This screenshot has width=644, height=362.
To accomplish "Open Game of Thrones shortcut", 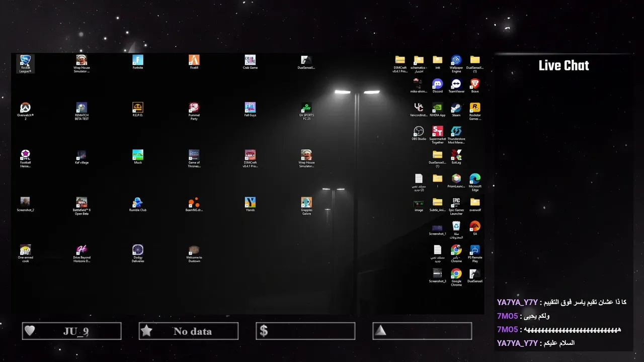I will [194, 159].
